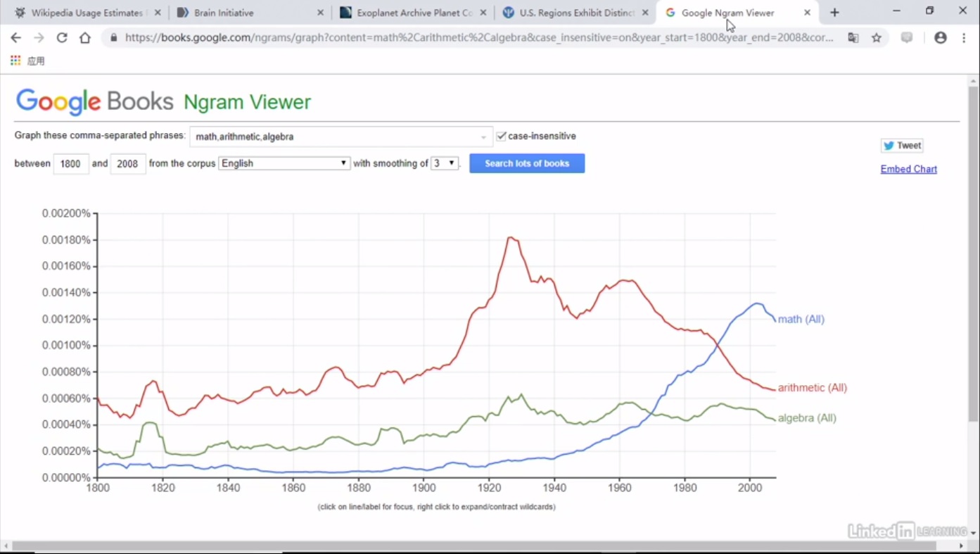The image size is (980, 554).
Task: Open the smoothing value dropdown
Action: point(445,163)
